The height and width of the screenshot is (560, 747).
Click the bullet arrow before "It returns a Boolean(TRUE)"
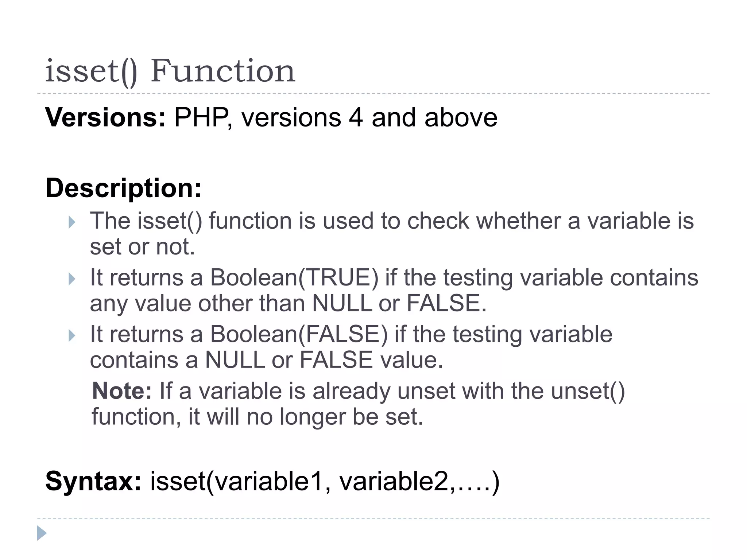(x=72, y=279)
